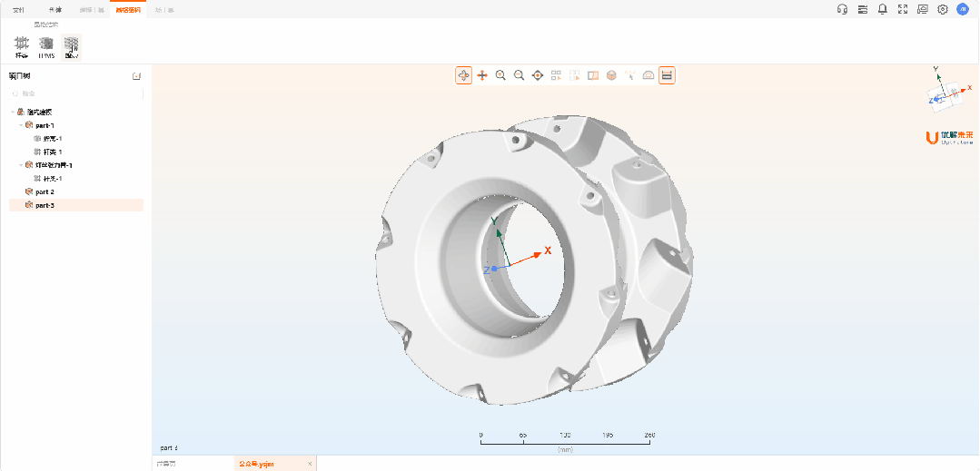Viewport: 980px width, 471px height.
Task: Open settings gear
Action: (x=943, y=9)
